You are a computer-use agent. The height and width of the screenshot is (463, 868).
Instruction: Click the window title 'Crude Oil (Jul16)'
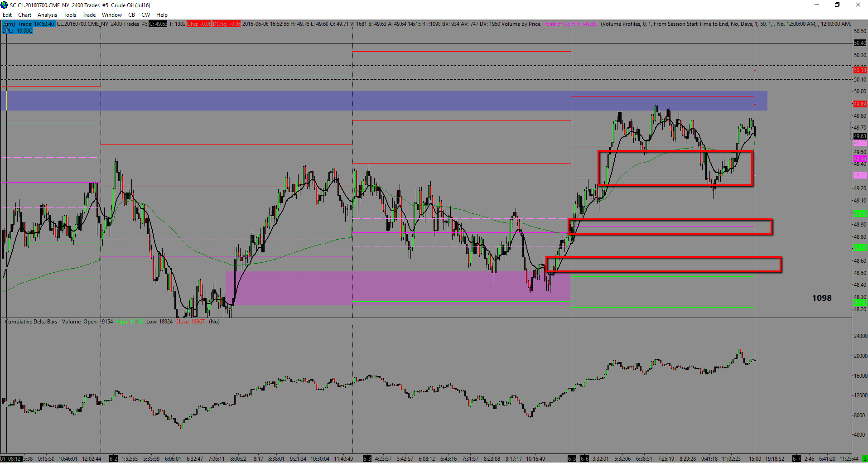pos(130,5)
